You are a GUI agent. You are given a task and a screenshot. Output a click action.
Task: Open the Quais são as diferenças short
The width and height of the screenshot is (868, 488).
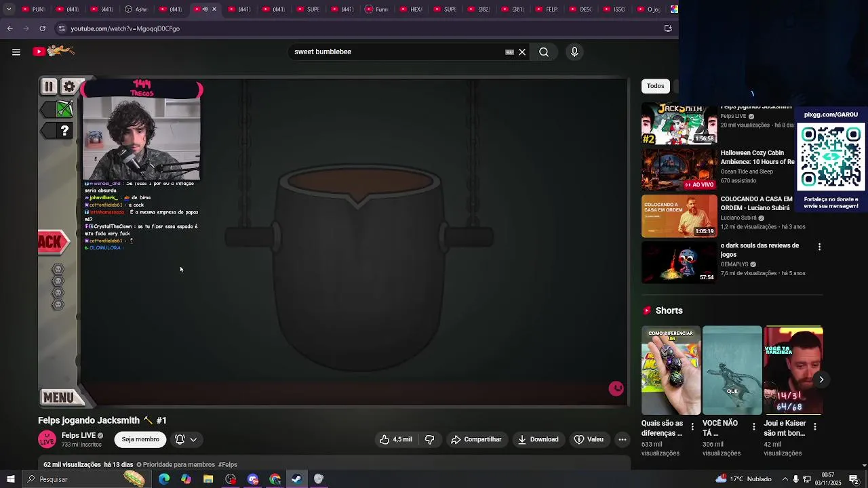[671, 370]
